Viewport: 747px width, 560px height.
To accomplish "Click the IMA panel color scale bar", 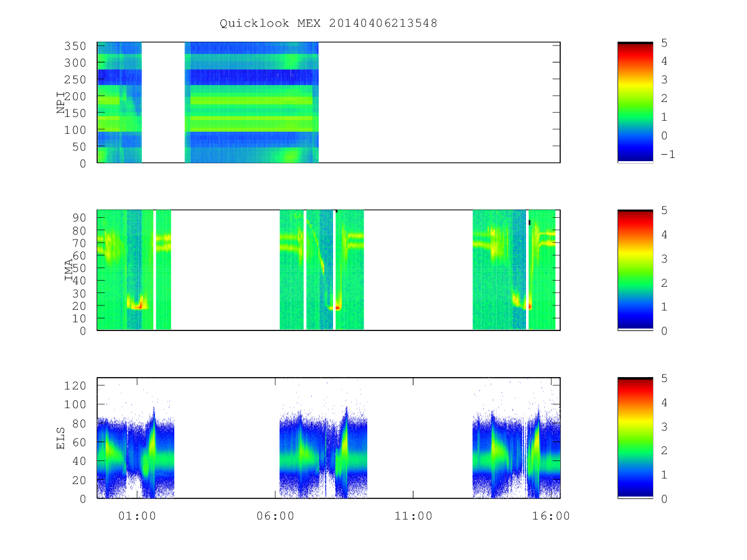I will (635, 270).
